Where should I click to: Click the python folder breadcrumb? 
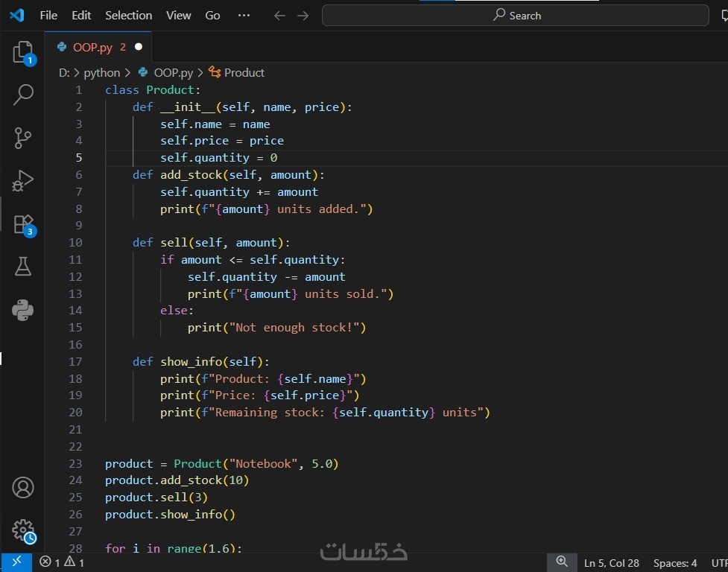101,73
